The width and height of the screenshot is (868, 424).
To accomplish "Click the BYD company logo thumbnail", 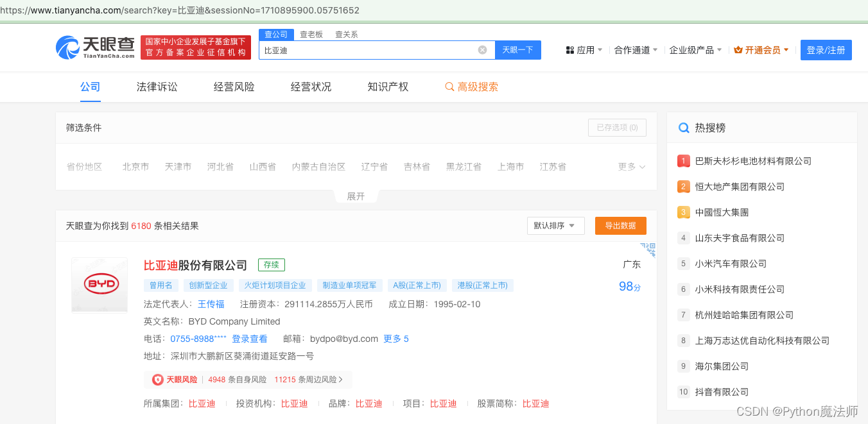I will [x=100, y=285].
